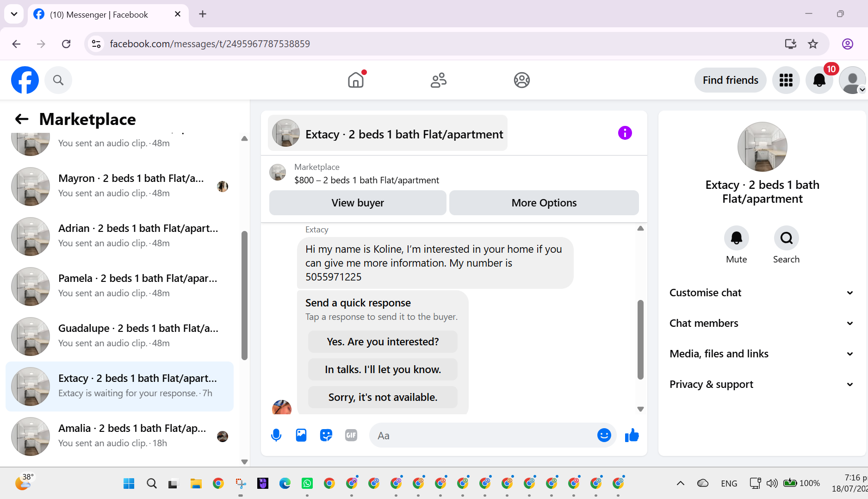Open File Explorer from taskbar
Image resolution: width=868 pixels, height=499 pixels.
(196, 484)
